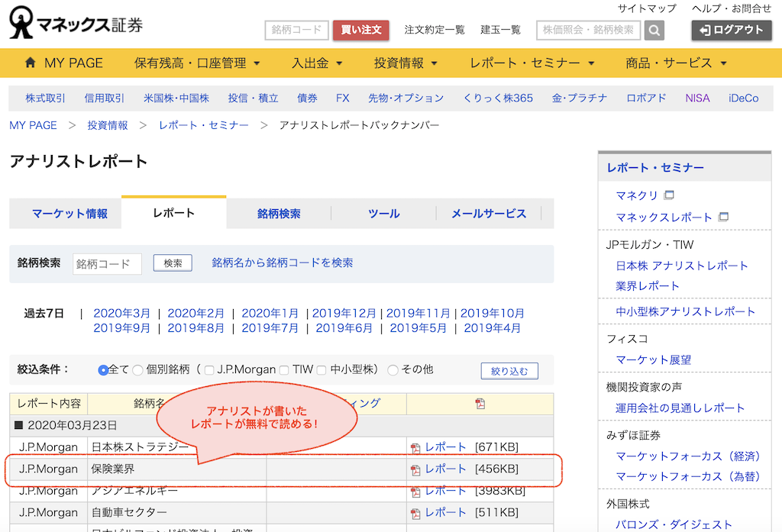The width and height of the screenshot is (782, 532).
Task: Open 運用会社の見通しレポート sidebar link
Action: [680, 408]
